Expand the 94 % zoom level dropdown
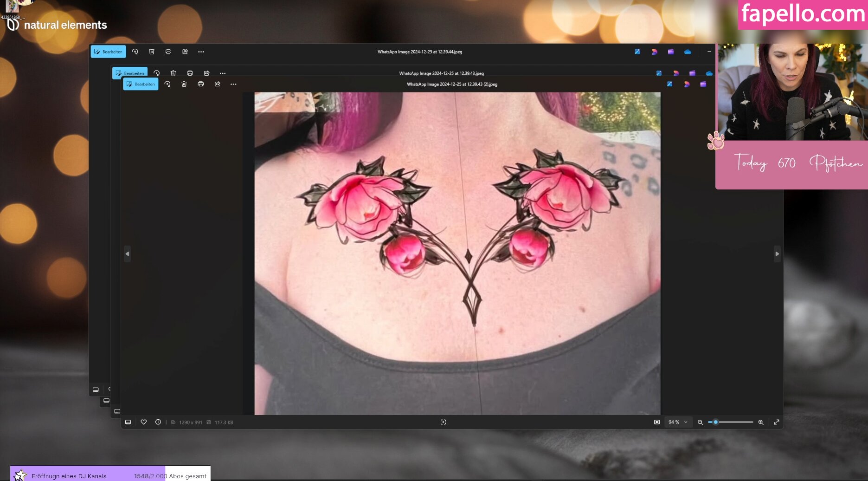 click(678, 422)
